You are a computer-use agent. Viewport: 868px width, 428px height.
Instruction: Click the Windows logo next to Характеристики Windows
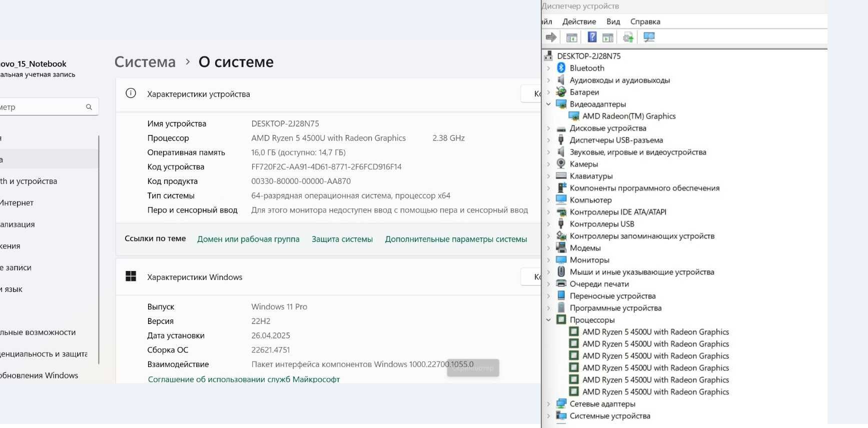click(x=131, y=276)
